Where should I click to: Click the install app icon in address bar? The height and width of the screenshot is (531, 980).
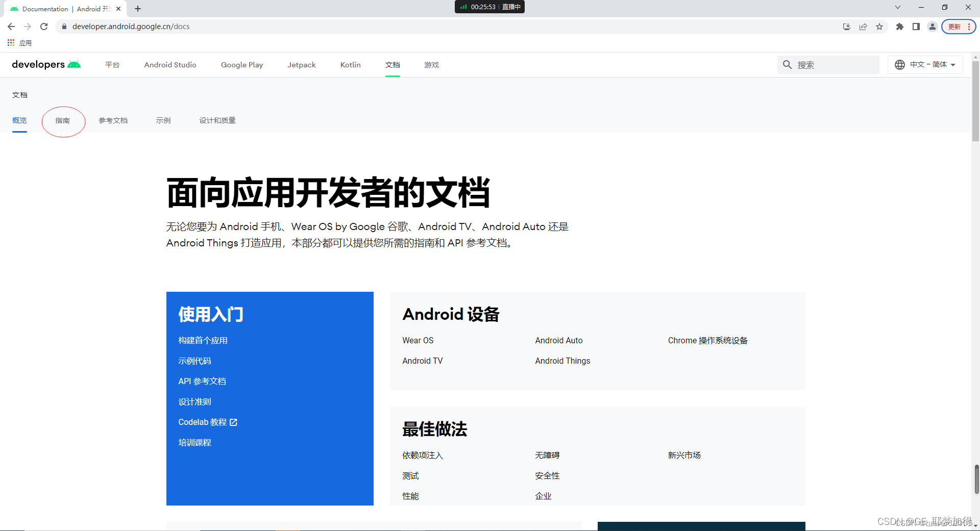pos(847,27)
